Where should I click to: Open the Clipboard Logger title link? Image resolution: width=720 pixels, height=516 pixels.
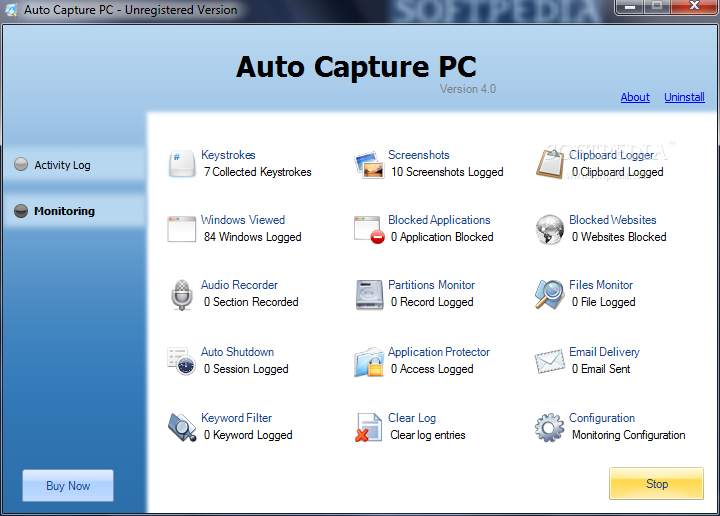click(611, 155)
